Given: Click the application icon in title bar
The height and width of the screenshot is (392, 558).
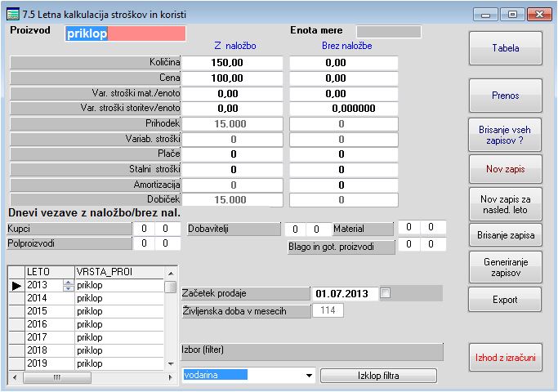Looking at the screenshot, I should pyautogui.click(x=12, y=13).
